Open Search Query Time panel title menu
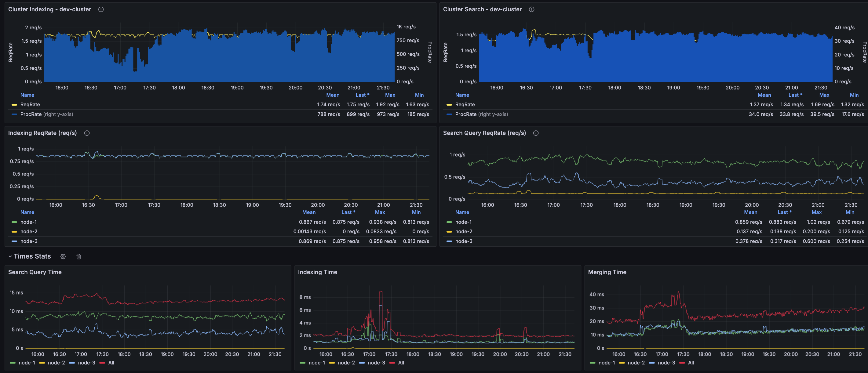 point(35,272)
